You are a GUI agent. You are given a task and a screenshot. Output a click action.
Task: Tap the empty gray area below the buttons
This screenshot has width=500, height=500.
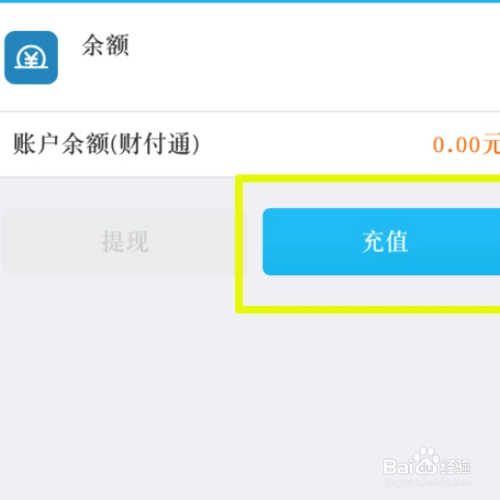tap(250, 383)
